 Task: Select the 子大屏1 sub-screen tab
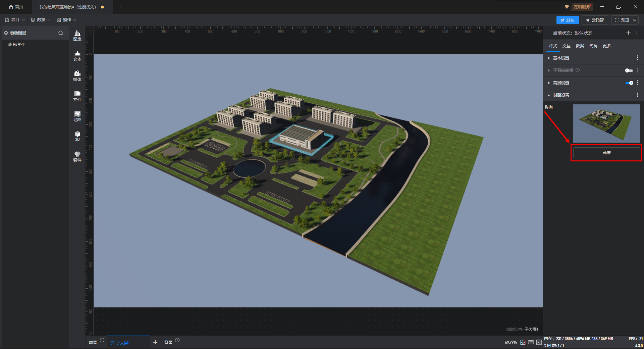[128, 342]
